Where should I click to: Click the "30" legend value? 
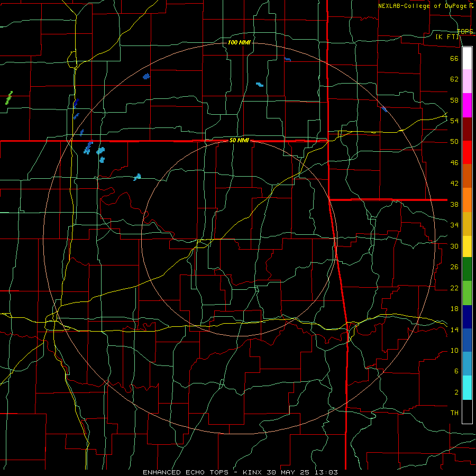point(454,246)
